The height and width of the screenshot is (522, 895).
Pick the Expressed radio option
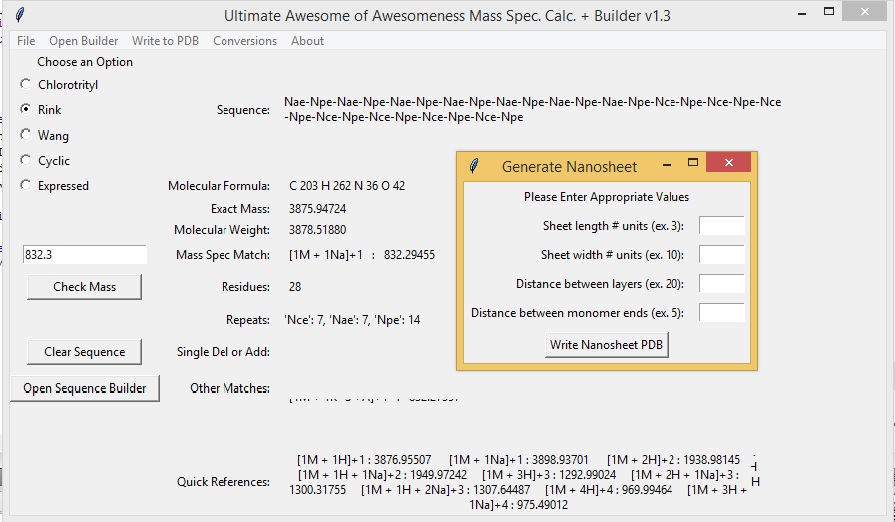26,185
